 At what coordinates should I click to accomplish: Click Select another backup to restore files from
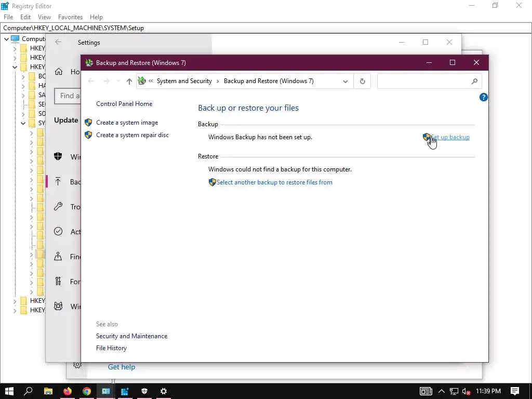point(274,182)
